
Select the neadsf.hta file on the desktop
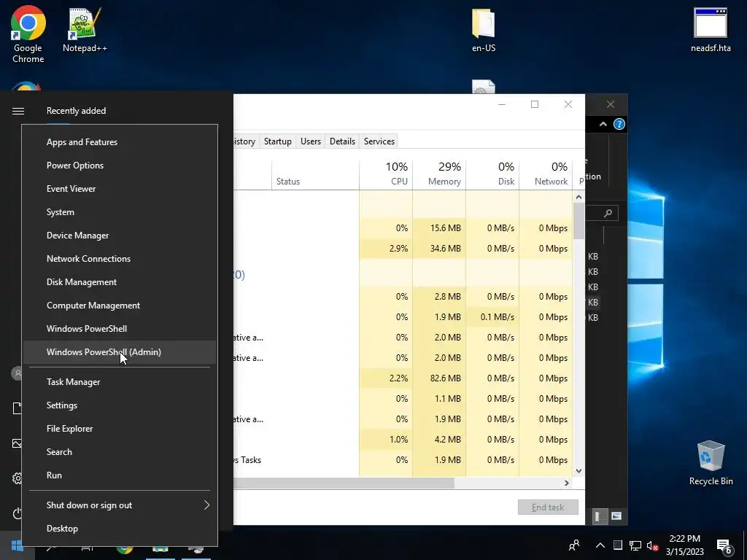click(x=711, y=29)
